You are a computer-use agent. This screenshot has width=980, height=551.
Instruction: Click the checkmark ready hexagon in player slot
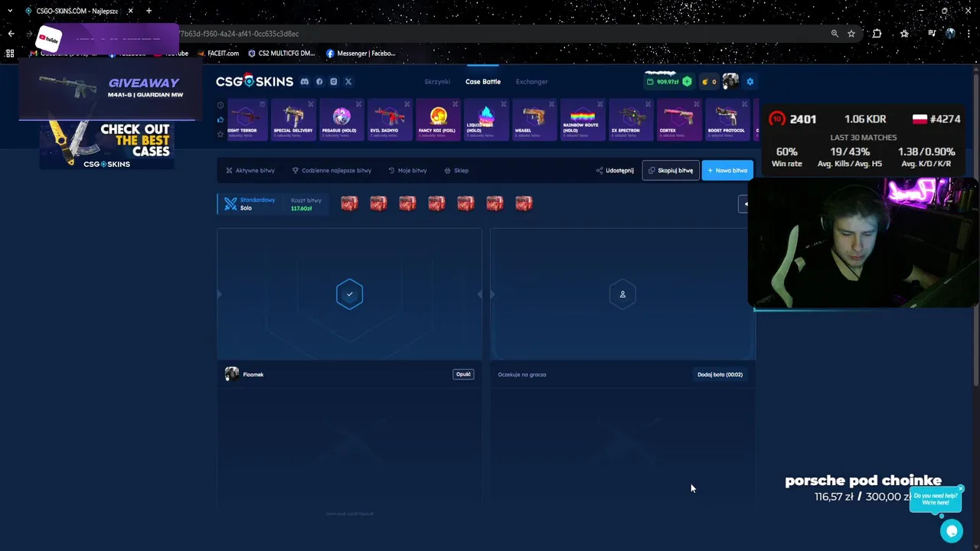coord(349,294)
